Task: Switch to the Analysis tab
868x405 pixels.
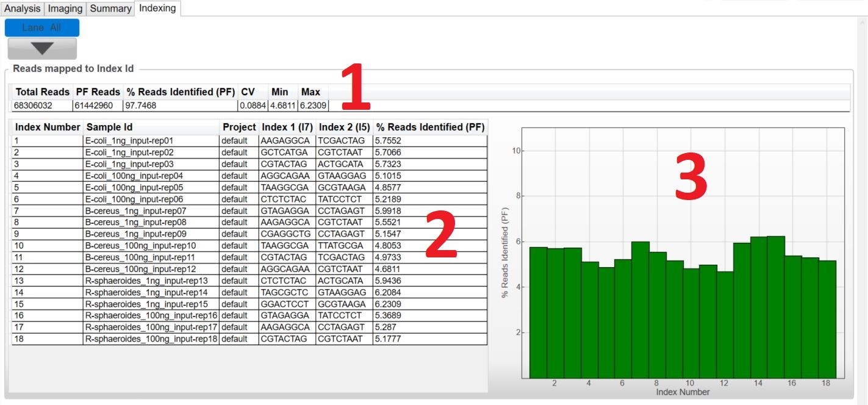Action: pos(23,9)
